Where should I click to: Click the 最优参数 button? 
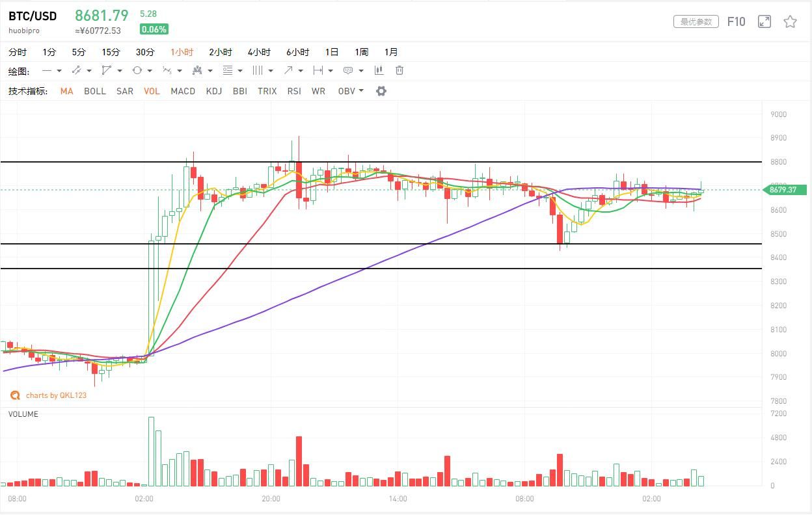[x=696, y=21]
